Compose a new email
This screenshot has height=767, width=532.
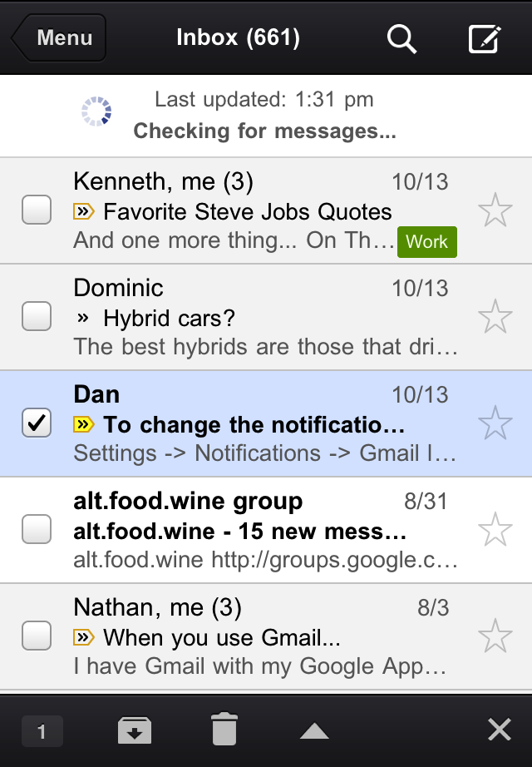click(485, 38)
